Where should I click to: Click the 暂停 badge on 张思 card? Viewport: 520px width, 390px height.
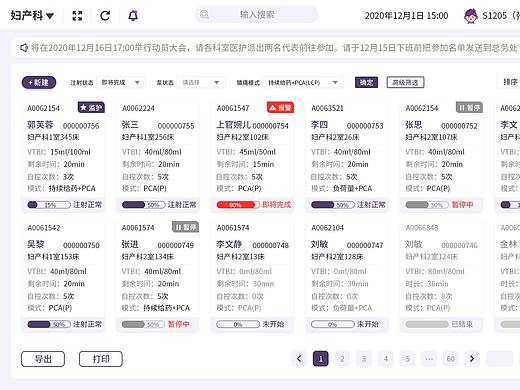[x=469, y=107]
